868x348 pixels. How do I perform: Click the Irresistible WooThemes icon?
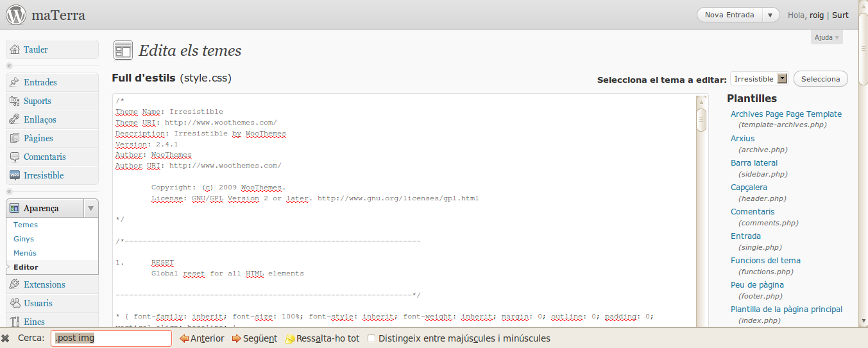pyautogui.click(x=15, y=175)
